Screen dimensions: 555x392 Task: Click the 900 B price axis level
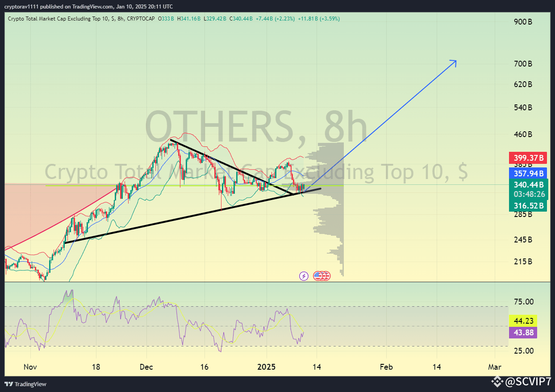523,22
